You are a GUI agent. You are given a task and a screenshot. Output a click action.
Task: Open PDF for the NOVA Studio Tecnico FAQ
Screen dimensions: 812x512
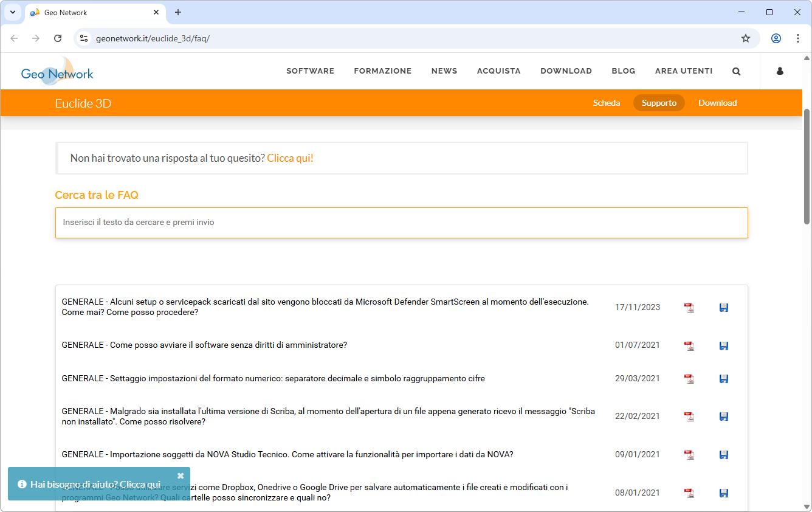(x=689, y=455)
